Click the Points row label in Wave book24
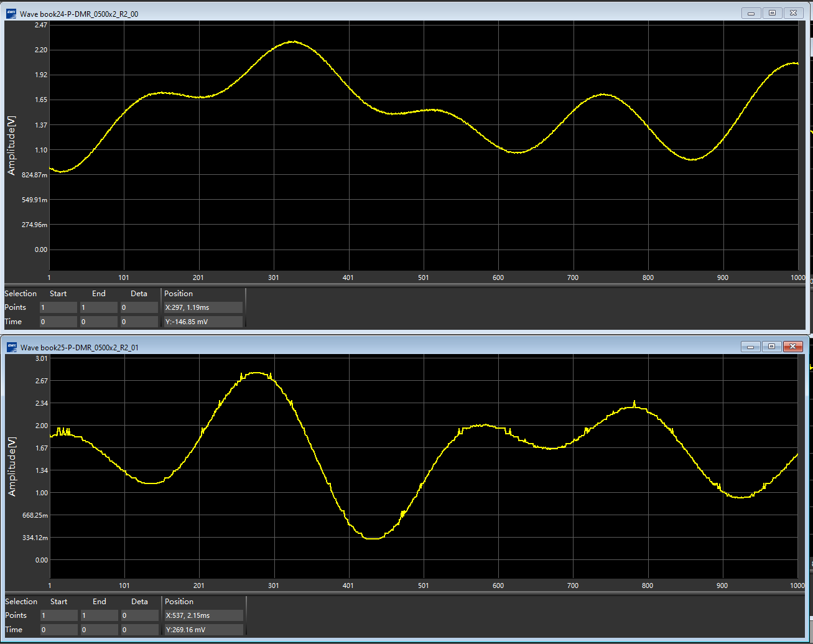 [16, 307]
